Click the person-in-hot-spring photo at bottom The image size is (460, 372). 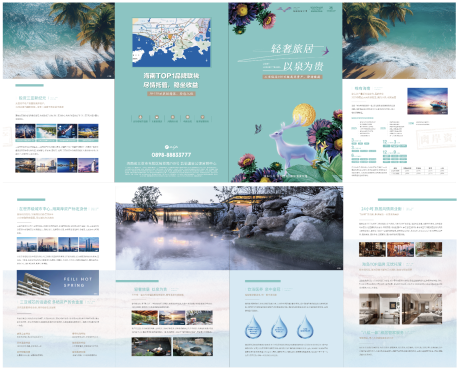pos(152,346)
